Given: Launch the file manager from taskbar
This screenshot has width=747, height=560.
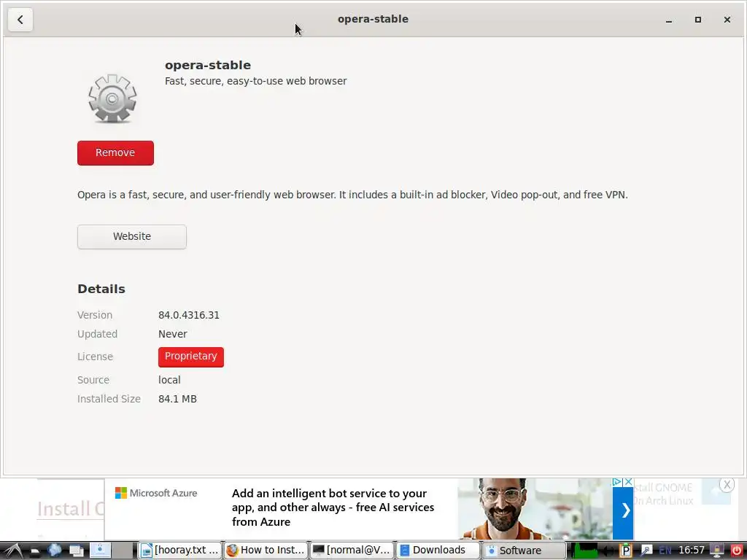Looking at the screenshot, I should (35, 551).
